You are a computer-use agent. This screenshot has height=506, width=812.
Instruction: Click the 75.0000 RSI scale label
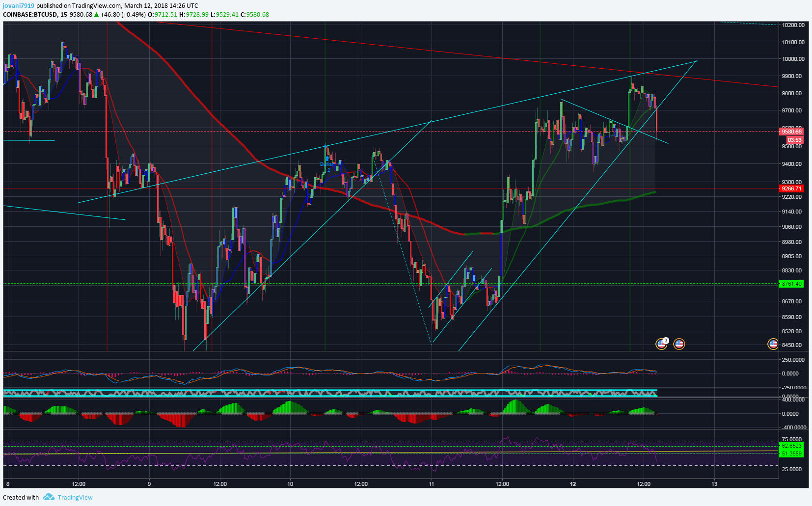click(x=792, y=439)
